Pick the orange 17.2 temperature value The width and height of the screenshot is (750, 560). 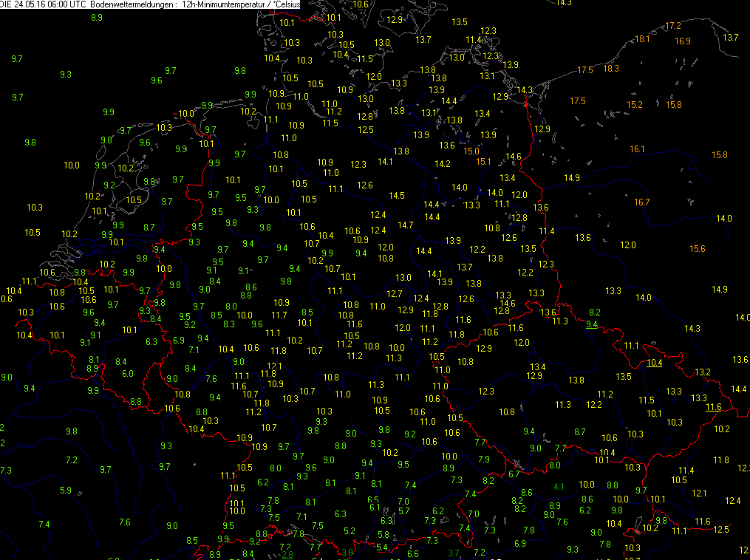coord(673,26)
